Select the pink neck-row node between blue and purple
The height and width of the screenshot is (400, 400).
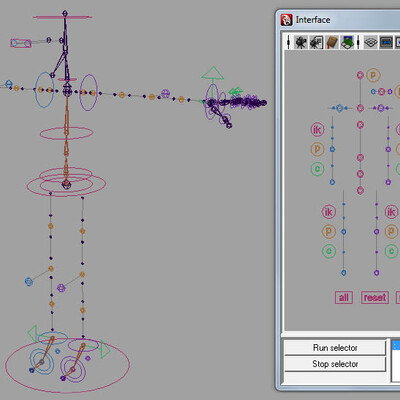(x=381, y=91)
